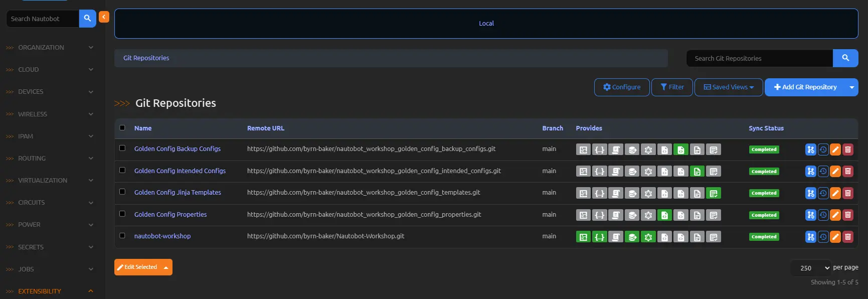
Task: Click green provides icon in Jinja Templates row
Action: [x=714, y=193]
